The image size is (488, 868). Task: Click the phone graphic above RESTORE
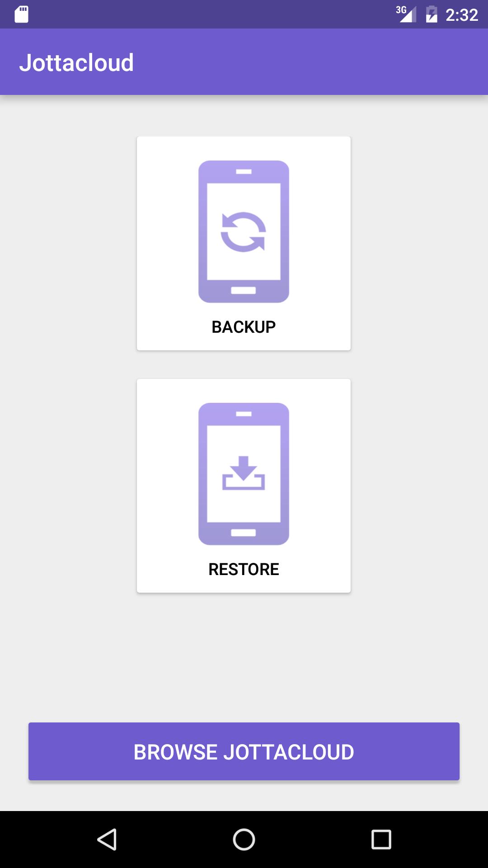244,474
